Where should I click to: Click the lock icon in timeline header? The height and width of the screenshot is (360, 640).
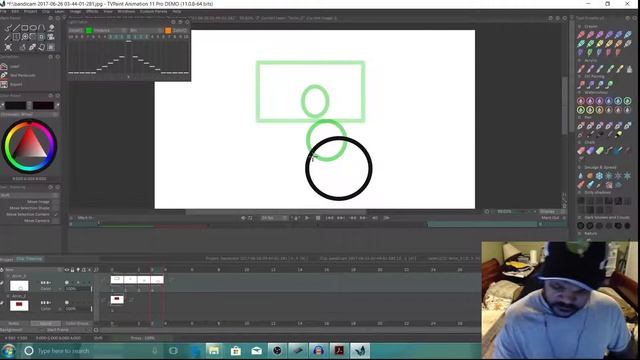point(72,270)
